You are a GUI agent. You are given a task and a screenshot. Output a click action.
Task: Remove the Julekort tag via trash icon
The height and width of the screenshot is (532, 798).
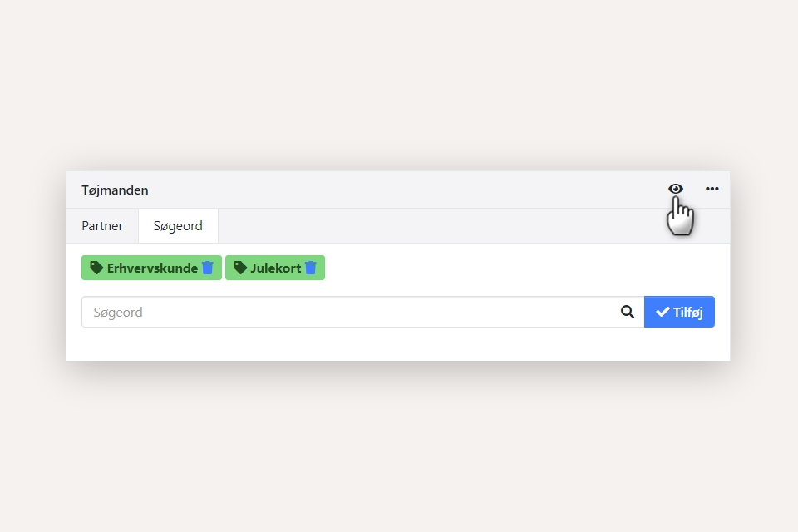[311, 268]
